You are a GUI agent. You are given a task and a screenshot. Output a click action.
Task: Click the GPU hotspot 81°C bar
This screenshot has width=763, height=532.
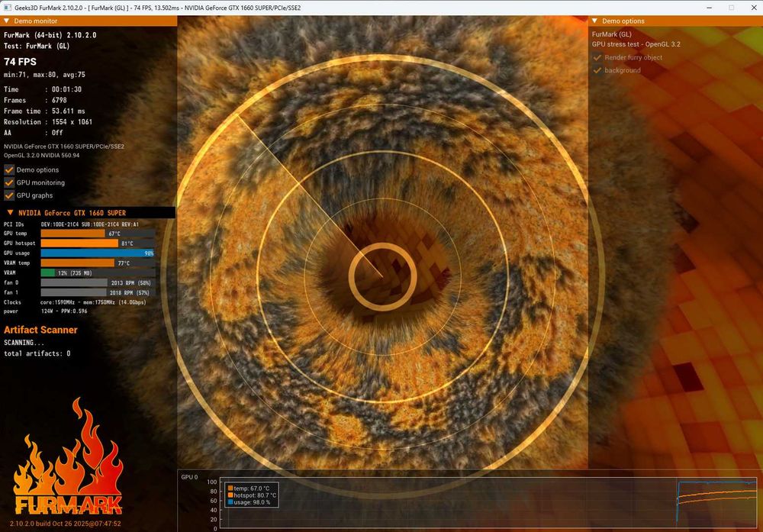pyautogui.click(x=98, y=243)
